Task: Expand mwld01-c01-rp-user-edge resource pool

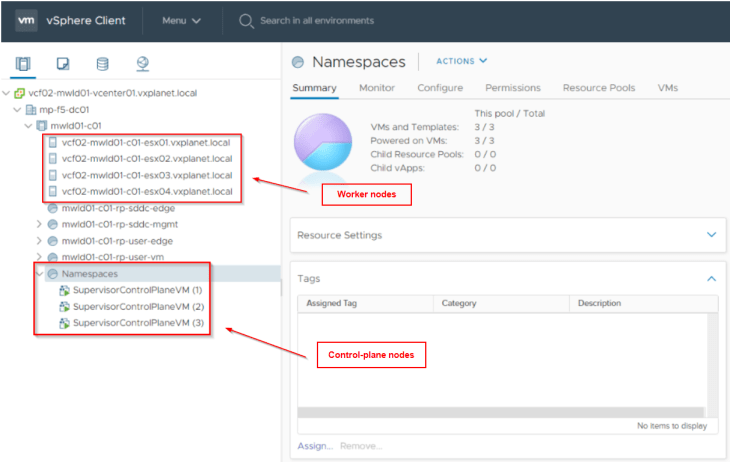Action: 40,241
